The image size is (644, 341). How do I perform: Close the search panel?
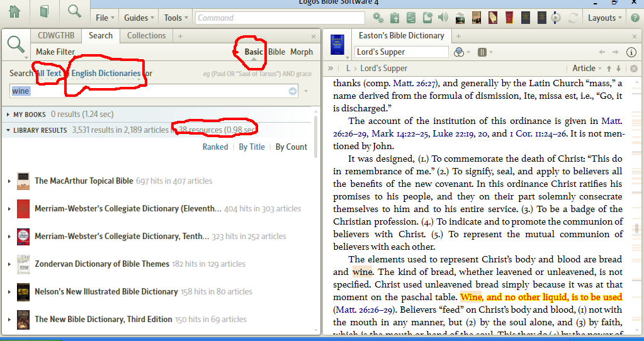coord(314,36)
